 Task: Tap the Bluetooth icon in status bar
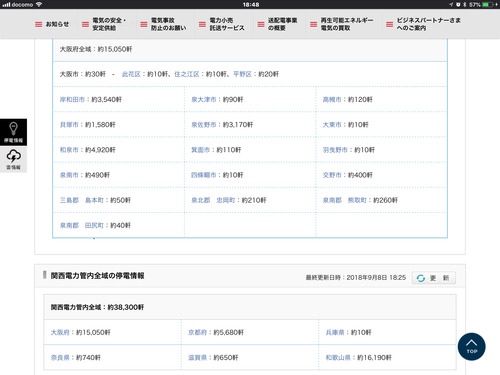point(464,4)
